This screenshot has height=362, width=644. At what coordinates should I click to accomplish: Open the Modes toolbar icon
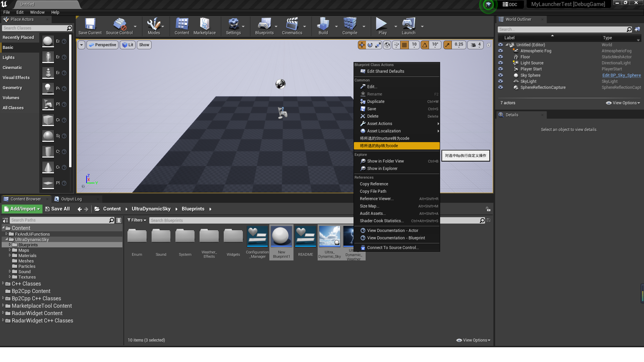click(154, 26)
